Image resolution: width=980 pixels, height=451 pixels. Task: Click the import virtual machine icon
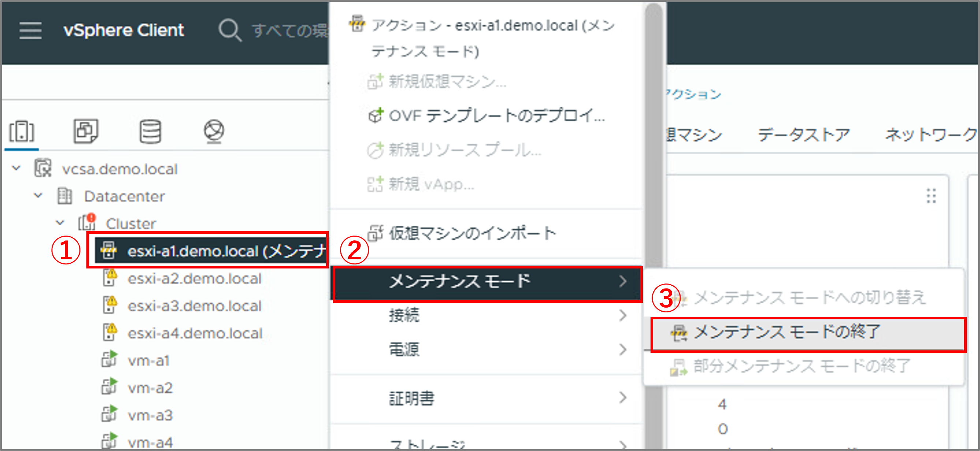376,233
